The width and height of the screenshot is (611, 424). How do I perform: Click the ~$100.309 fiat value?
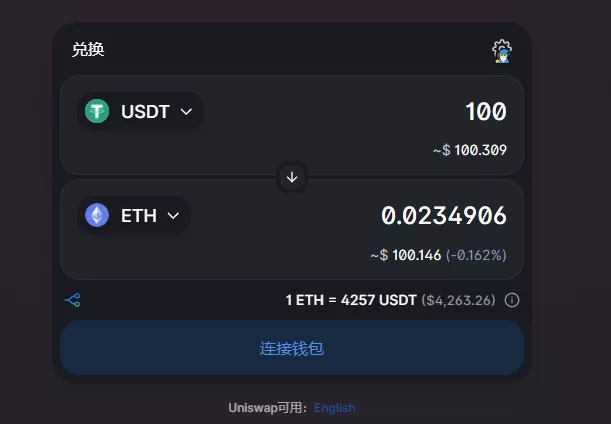point(470,150)
